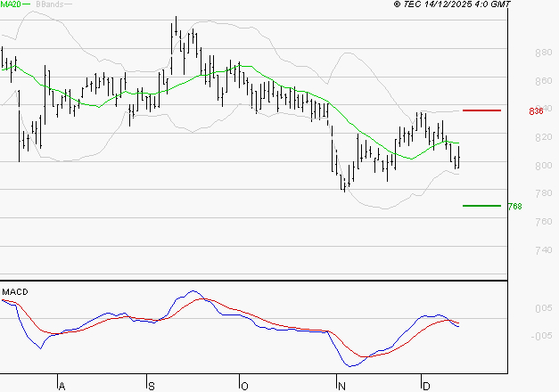Click the 820 price axis label
559x392 pixels.
(544, 137)
